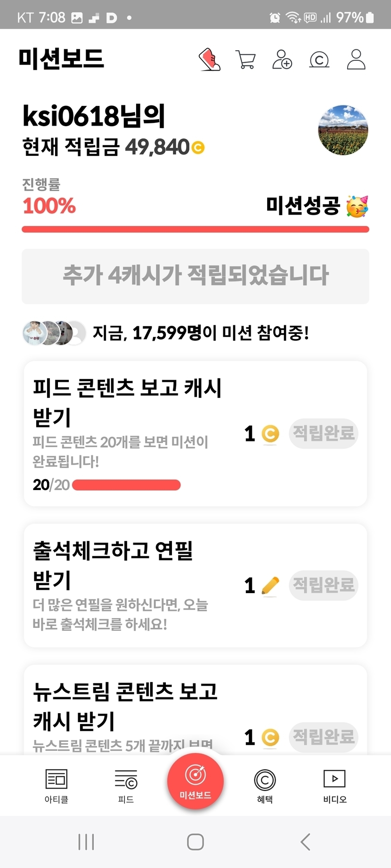Tap 적립완료 button on feed mission
The height and width of the screenshot is (868, 391).
point(324,433)
